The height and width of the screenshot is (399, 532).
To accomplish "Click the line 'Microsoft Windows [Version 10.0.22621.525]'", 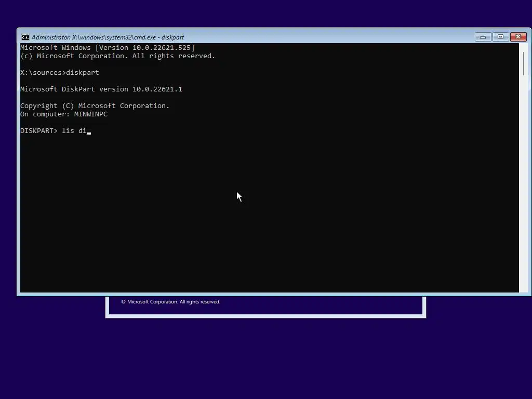I will click(107, 47).
